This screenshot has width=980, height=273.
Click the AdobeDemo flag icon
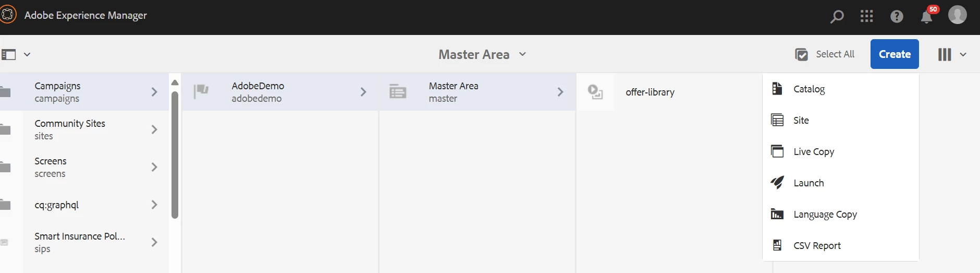[201, 91]
